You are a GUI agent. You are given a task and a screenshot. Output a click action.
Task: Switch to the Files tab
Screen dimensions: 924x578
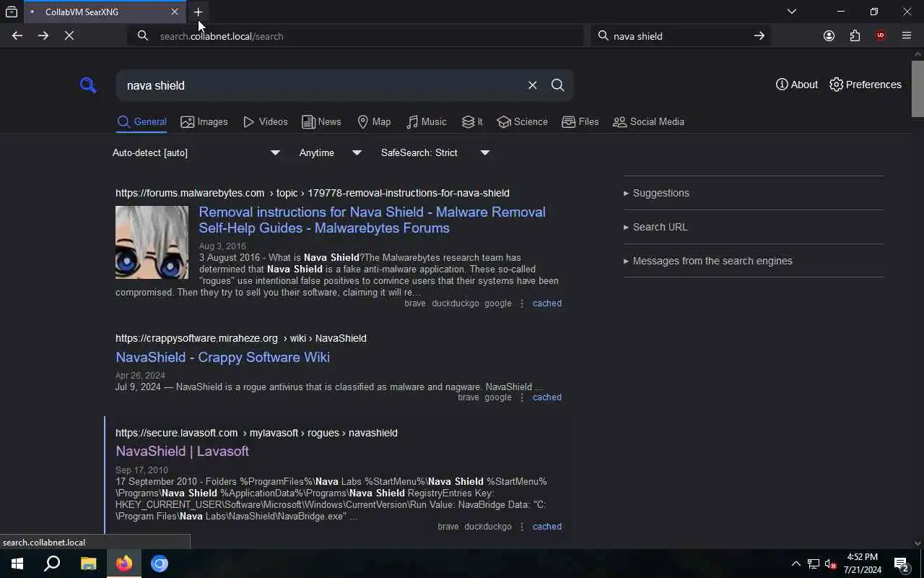(x=580, y=121)
